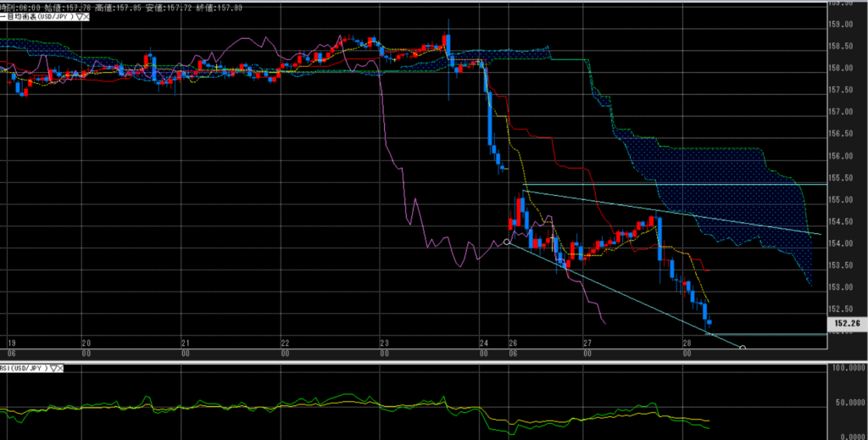This screenshot has width=868, height=440.
Task: Click date 20 on the time axis
Action: click(x=86, y=343)
